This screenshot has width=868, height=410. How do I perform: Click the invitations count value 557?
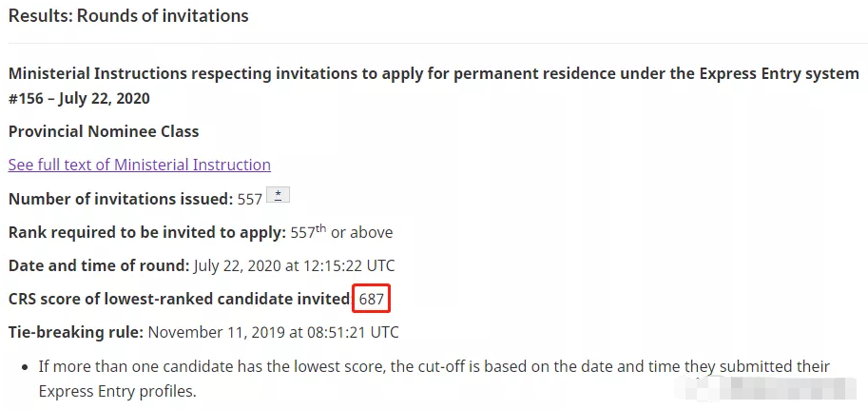250,200
